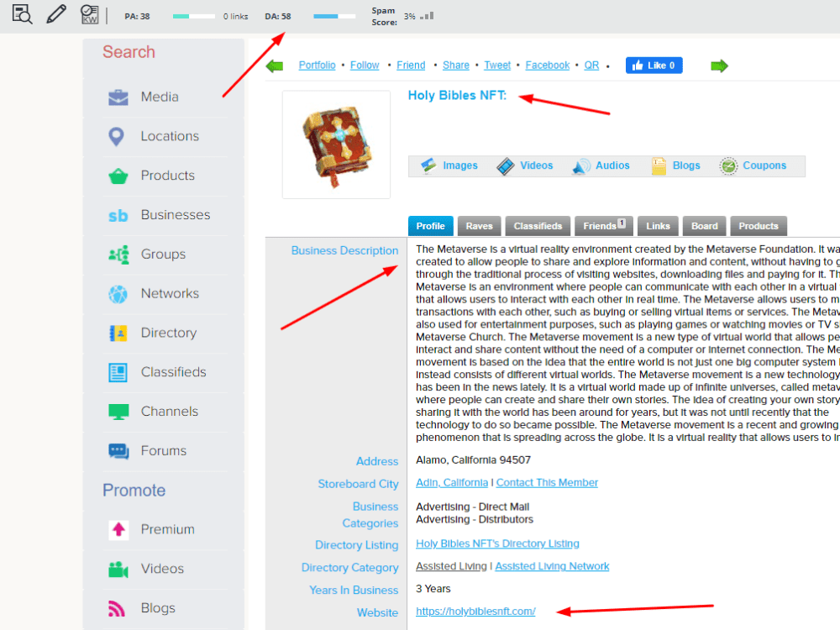Open the holybiblesnft.com website link

coord(475,612)
